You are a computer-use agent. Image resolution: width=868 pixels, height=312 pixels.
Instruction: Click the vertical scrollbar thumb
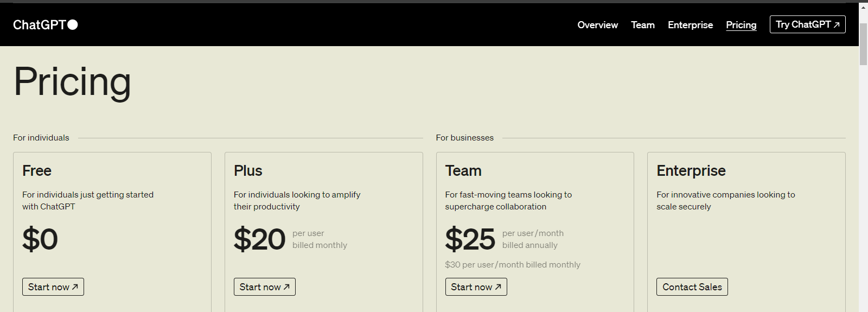pos(863,44)
